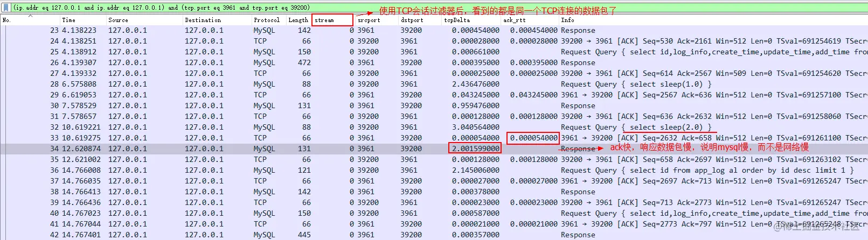Select packet number 30 in the list
The width and height of the screenshot is (868, 240).
tap(434, 105)
